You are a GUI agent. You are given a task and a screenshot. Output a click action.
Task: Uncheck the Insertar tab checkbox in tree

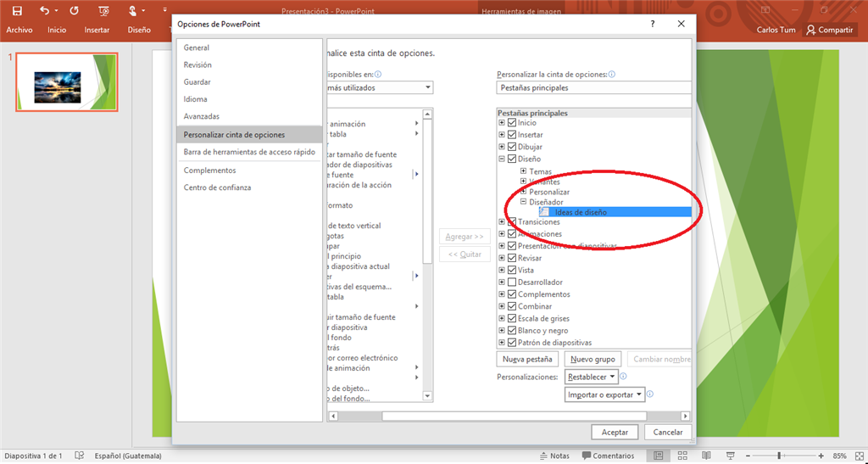point(511,135)
